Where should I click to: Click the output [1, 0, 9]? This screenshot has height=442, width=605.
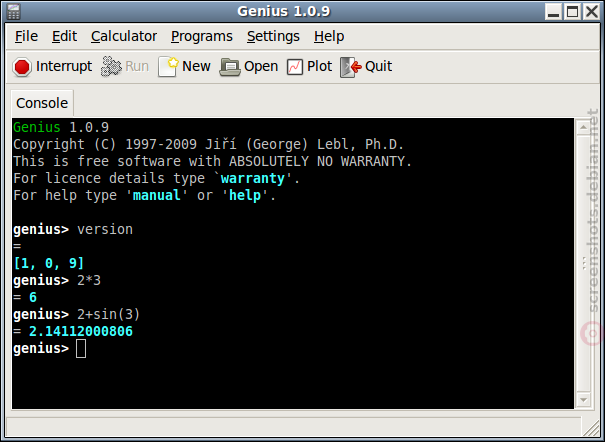pyautogui.click(x=49, y=263)
